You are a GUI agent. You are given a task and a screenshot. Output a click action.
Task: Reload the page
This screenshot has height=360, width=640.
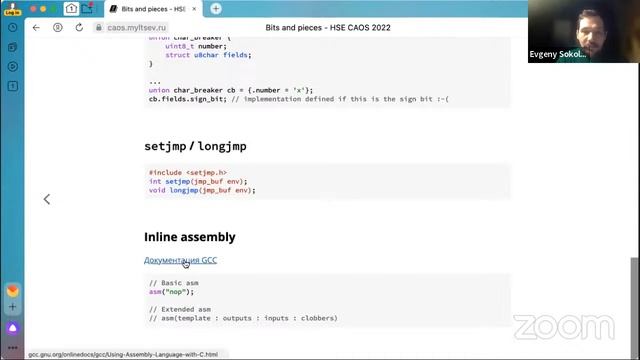pos(79,27)
